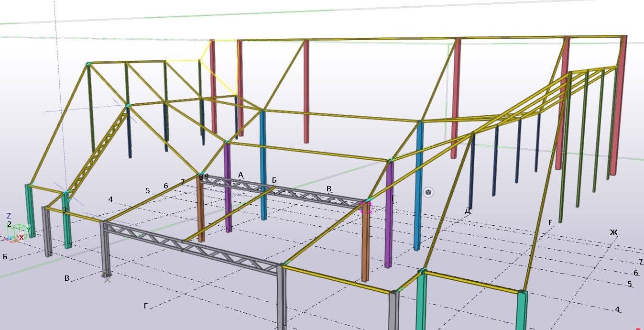Click grid label 3 near the teal column

65,210
